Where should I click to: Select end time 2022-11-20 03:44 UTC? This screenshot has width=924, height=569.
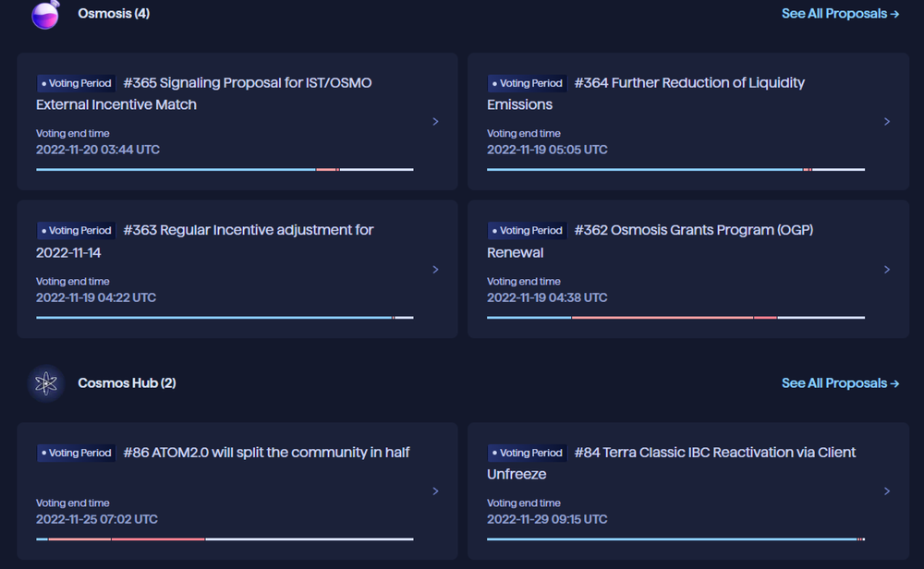(98, 150)
